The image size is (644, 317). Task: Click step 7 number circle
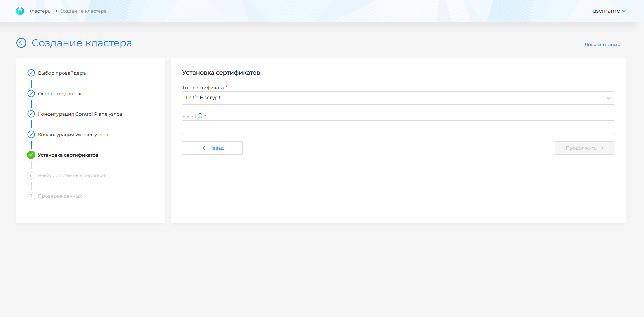pos(31,196)
